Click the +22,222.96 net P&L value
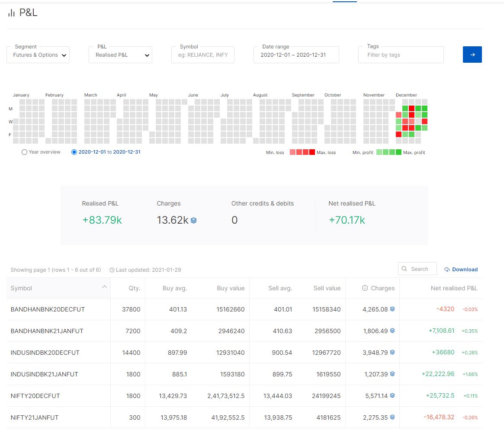This screenshot has width=504, height=440. pyautogui.click(x=438, y=374)
